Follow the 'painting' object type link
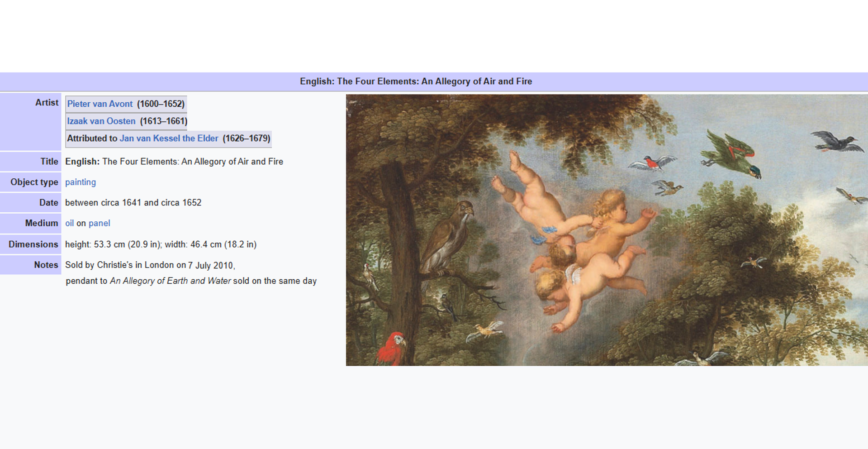The image size is (868, 449). pos(81,182)
